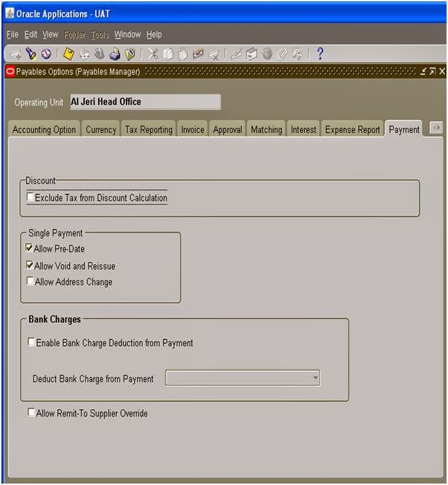Tick Allow Remit-To Supplier Override

click(31, 412)
